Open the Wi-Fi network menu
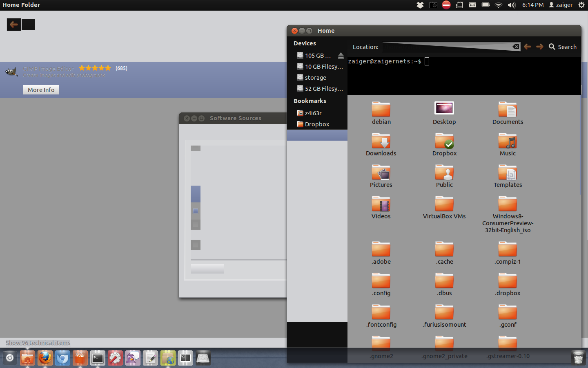Image resolution: width=588 pixels, height=368 pixels. coord(499,5)
